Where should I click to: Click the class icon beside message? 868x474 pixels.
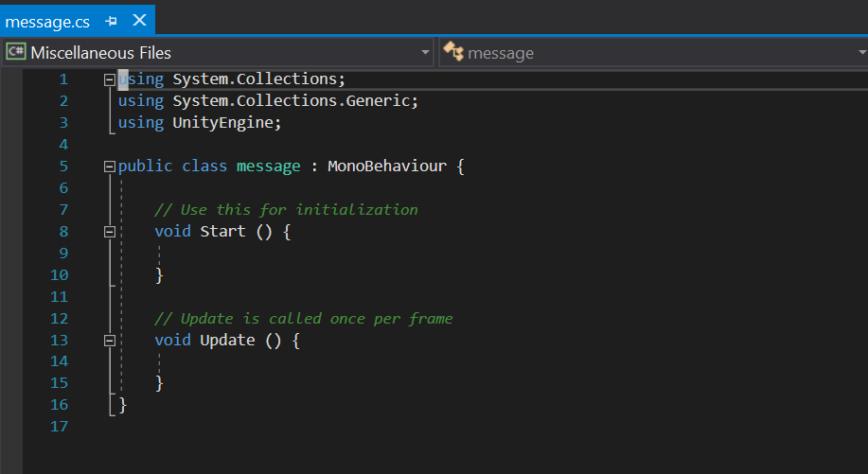pyautogui.click(x=452, y=53)
